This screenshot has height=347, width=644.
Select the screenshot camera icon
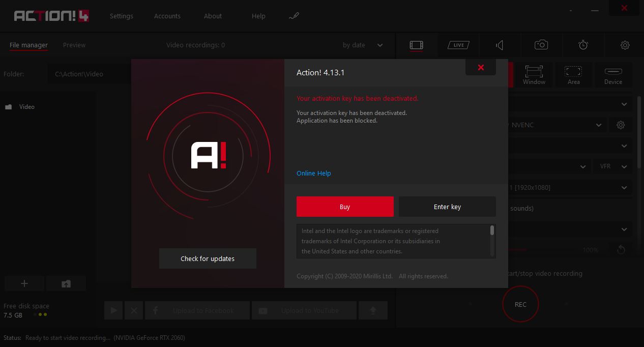[x=541, y=45]
